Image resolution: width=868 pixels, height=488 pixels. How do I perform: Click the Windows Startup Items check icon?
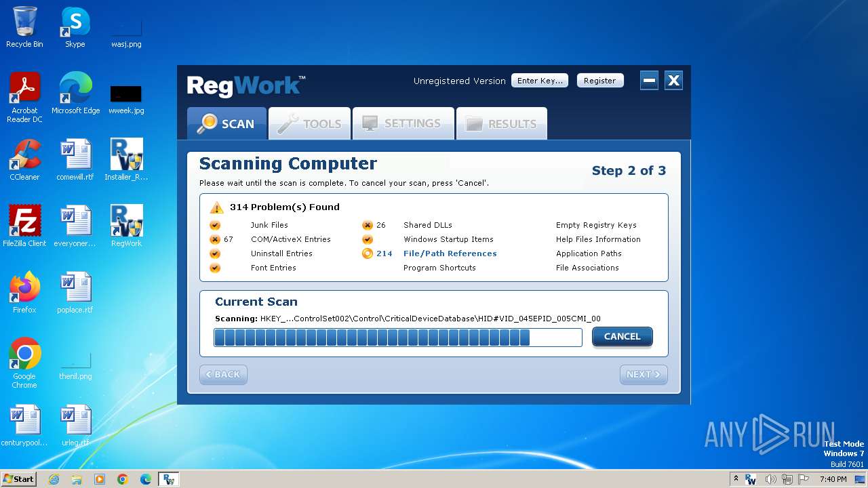click(x=368, y=239)
